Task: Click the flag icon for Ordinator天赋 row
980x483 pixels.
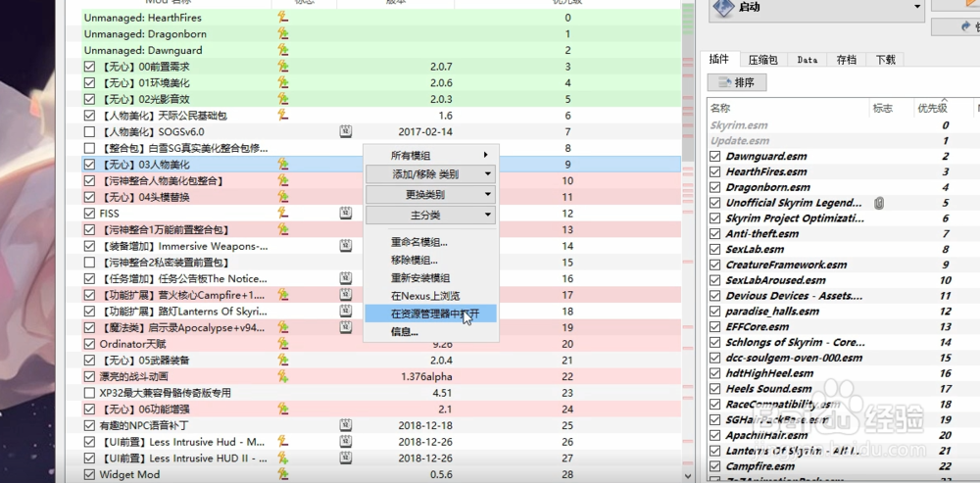Action: point(283,344)
